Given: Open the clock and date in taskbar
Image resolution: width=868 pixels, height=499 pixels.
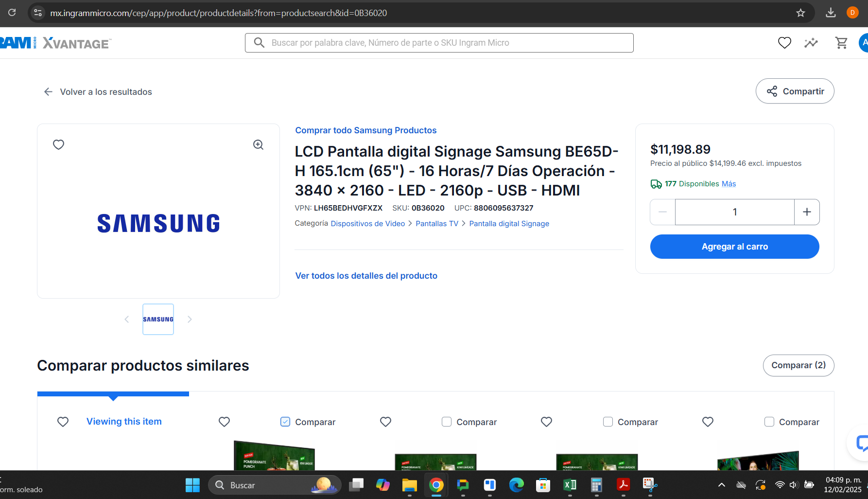Looking at the screenshot, I should 843,485.
